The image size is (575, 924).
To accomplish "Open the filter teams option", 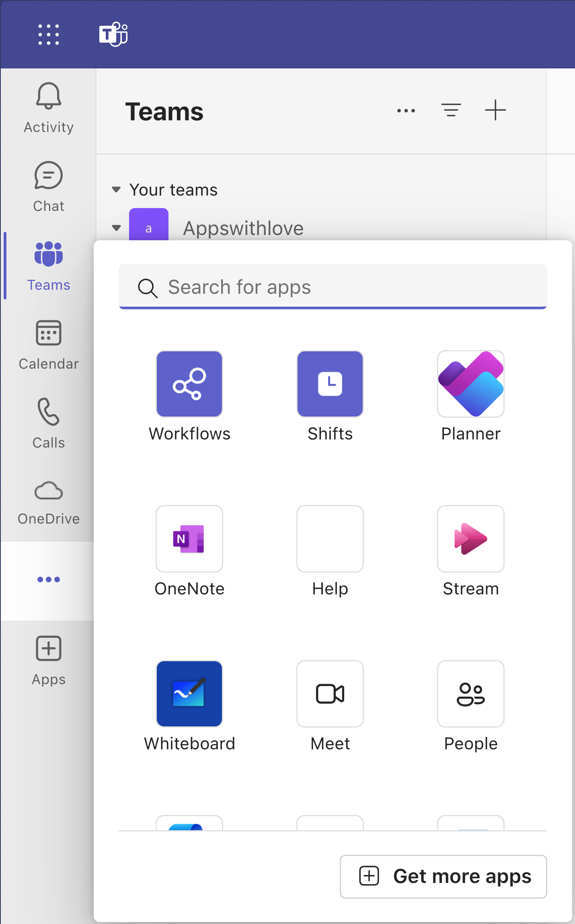I will [x=451, y=110].
